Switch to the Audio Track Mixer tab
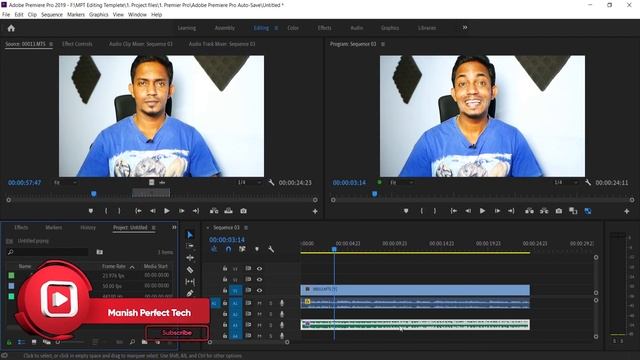640x360 pixels. 222,44
